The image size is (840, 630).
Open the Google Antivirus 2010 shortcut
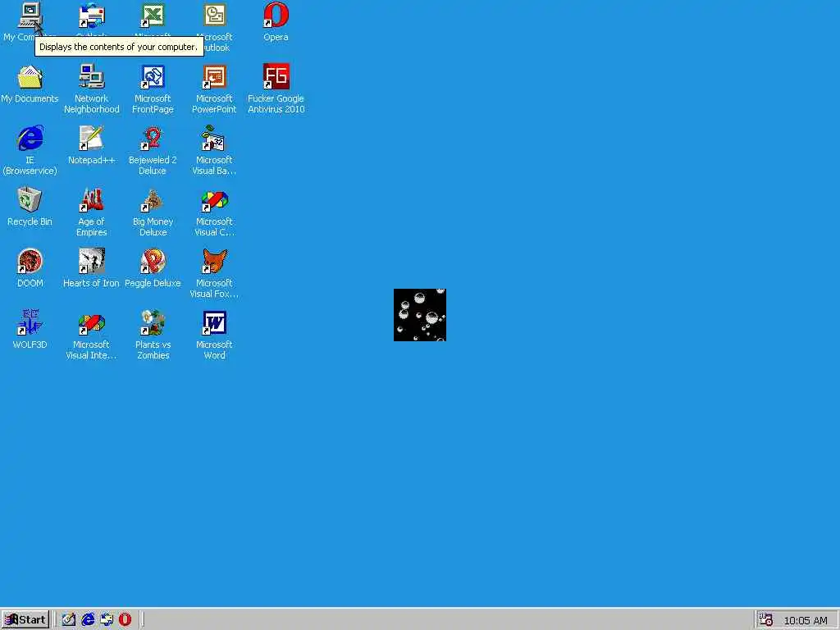[276, 76]
